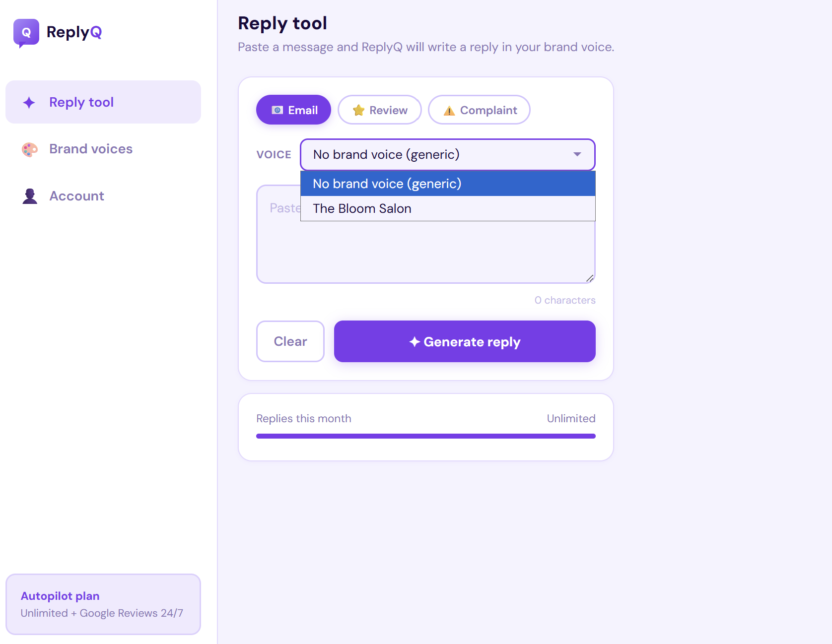
Task: Click the warning triangle on the Complaint tab
Action: (x=450, y=110)
